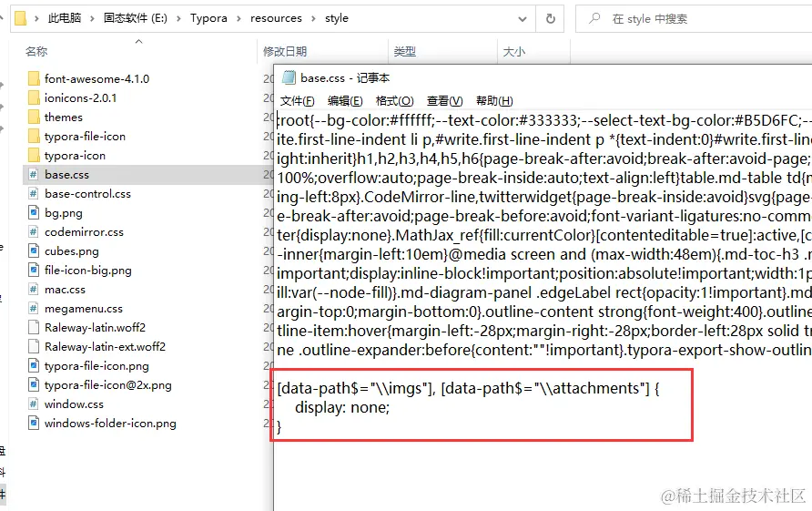The image size is (812, 511).
Task: Navigate to 固态软件 (E:) breadcrumb
Action: point(135,18)
